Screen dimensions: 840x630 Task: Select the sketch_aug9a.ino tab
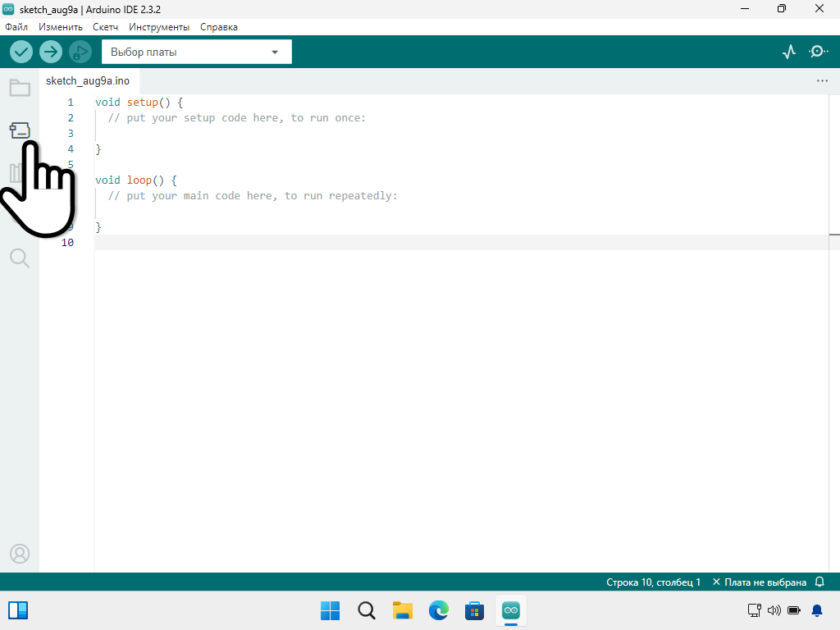click(88, 81)
